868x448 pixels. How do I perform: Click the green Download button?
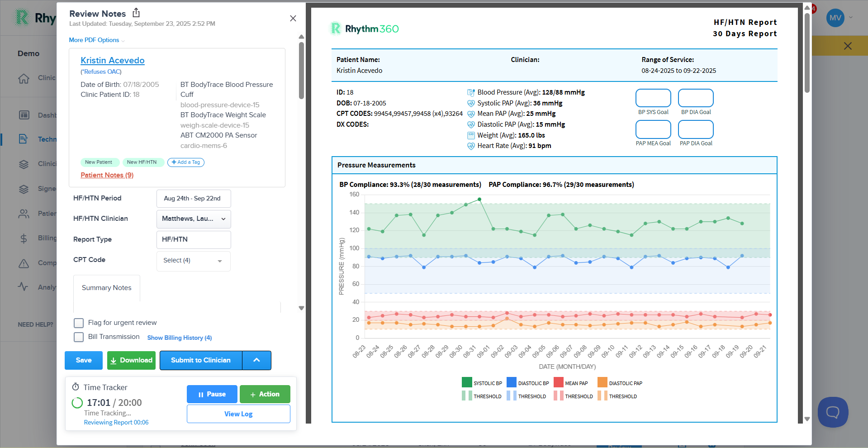click(131, 360)
